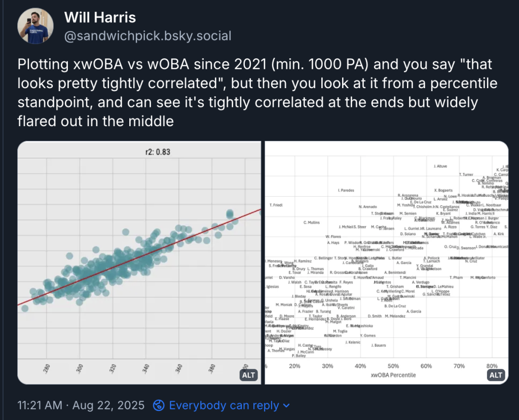This screenshot has width=519, height=420.
Task: Click the ALT badge on the scatter plot
Action: click(x=248, y=375)
